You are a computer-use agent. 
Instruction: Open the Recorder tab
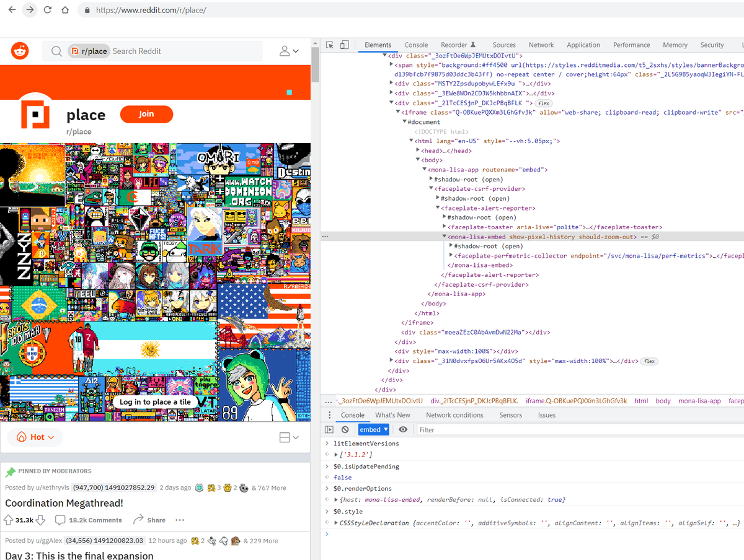click(458, 45)
